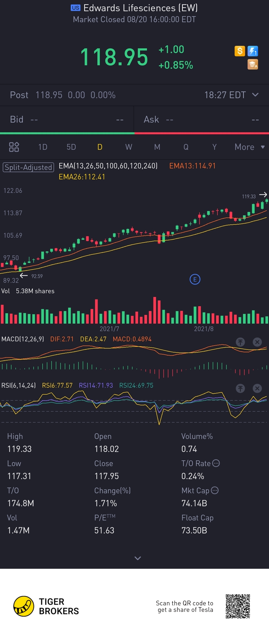Image resolution: width=269 pixels, height=644 pixels.
Task: Close the RSI indicator panel
Action: click(x=257, y=388)
